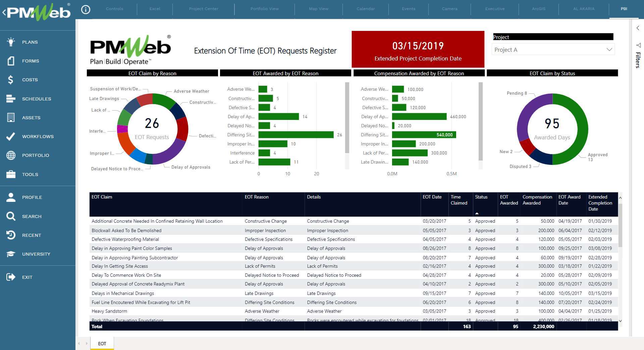Open the Portfolio globe icon
The height and width of the screenshot is (350, 644).
(11, 155)
